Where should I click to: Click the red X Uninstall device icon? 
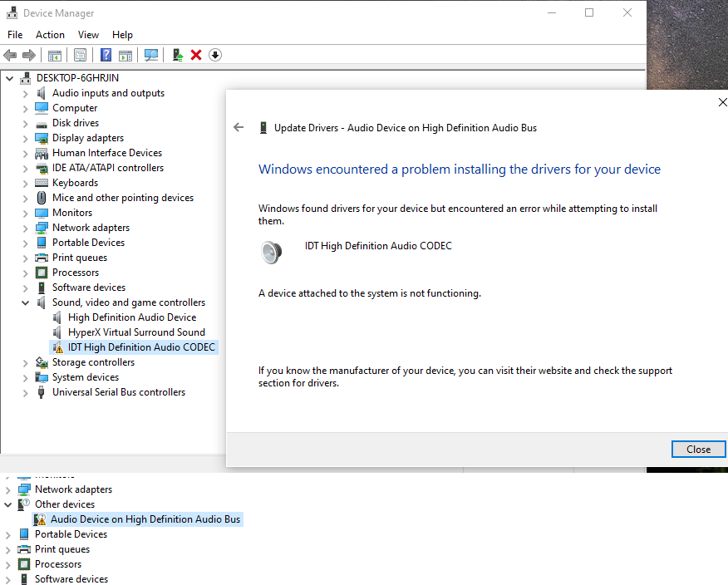pyautogui.click(x=196, y=55)
